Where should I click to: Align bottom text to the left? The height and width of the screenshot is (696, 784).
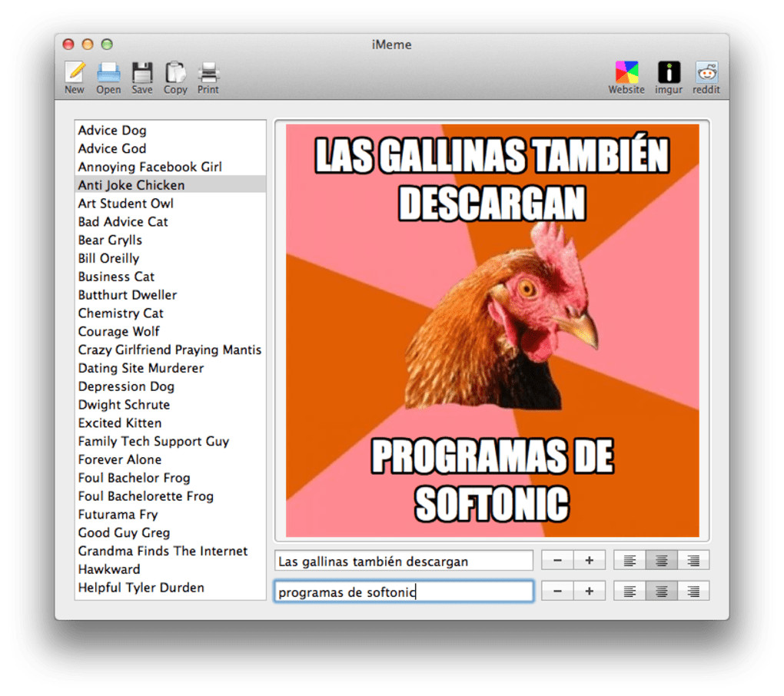(630, 591)
